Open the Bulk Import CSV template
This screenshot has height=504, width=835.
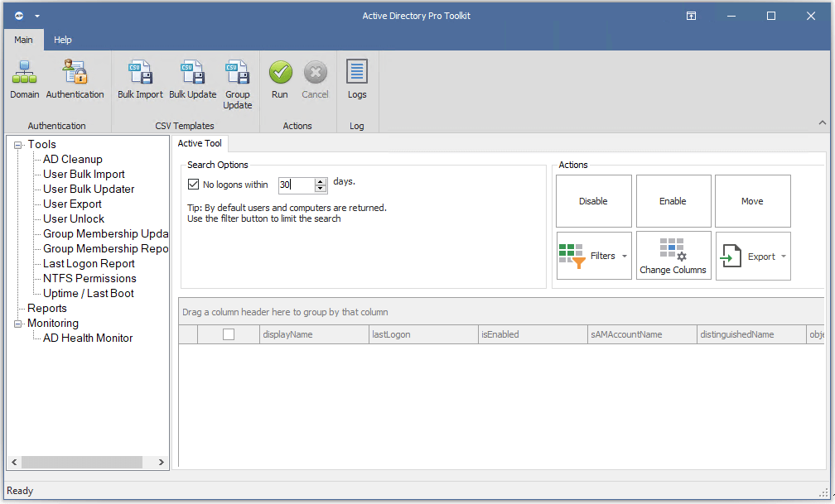tap(140, 79)
